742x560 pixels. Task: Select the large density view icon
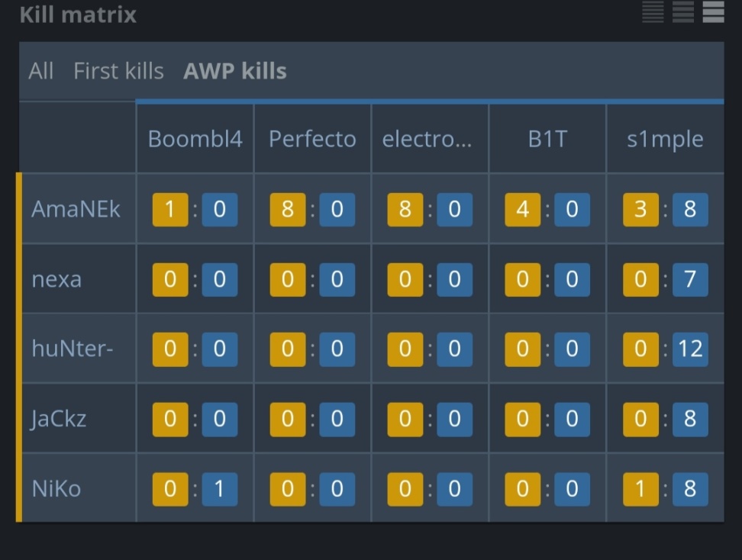pyautogui.click(x=713, y=11)
